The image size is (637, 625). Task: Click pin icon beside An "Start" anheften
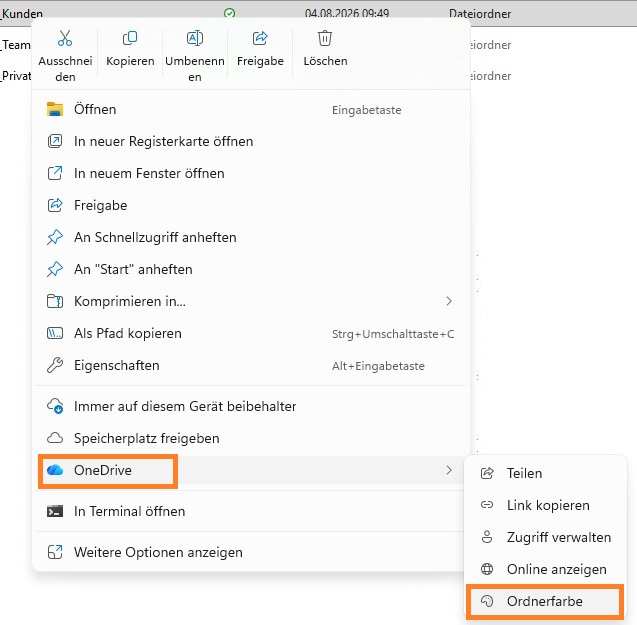click(x=55, y=269)
